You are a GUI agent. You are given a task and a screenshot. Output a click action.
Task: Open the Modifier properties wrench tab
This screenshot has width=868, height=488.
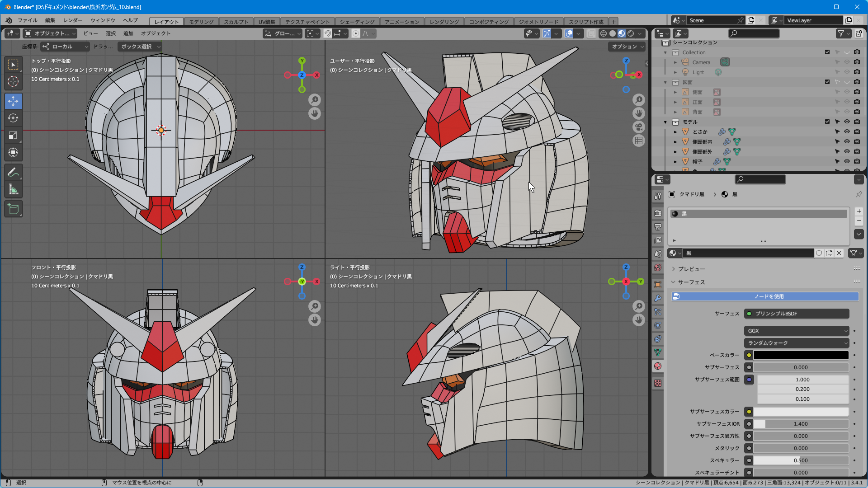pyautogui.click(x=658, y=298)
